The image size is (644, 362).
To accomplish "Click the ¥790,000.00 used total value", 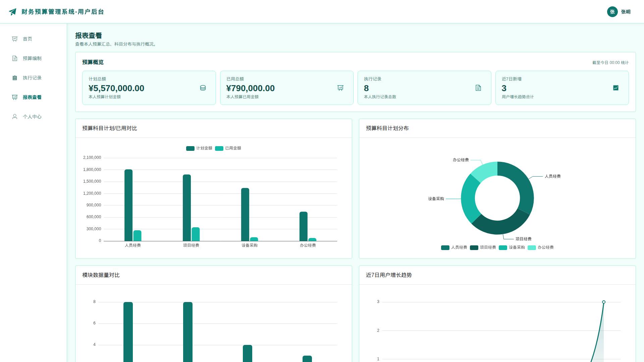I will pos(251,88).
